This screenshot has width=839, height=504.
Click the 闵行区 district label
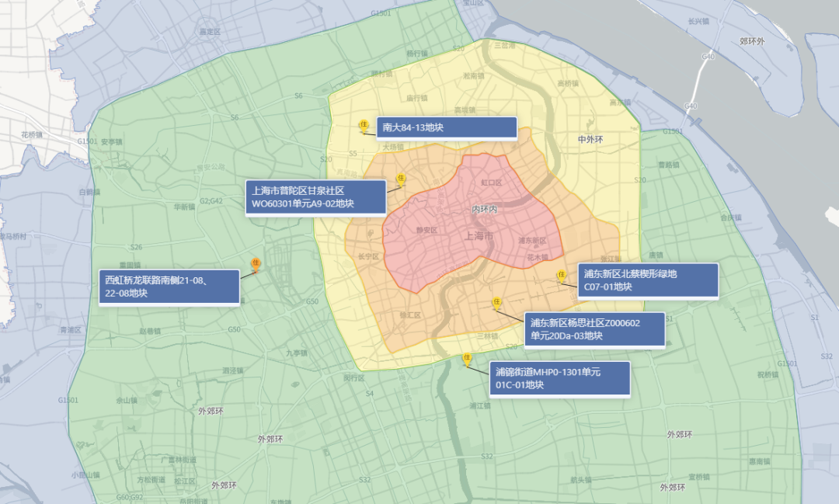pos(353,377)
